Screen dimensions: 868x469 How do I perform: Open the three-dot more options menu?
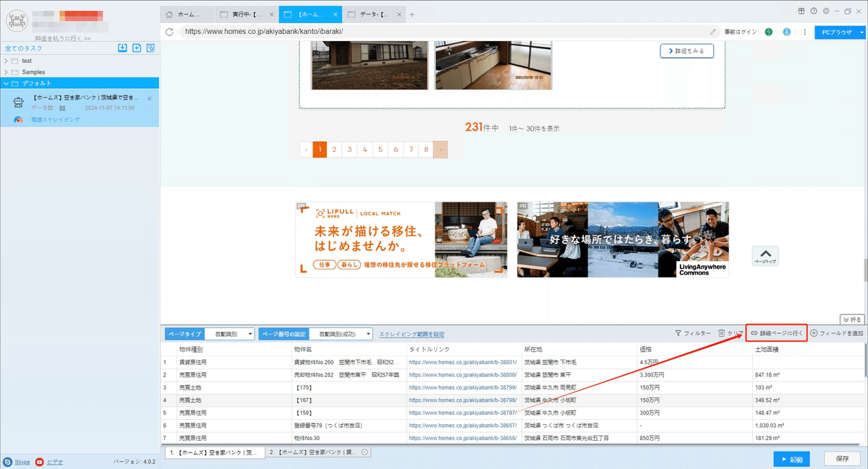click(805, 32)
